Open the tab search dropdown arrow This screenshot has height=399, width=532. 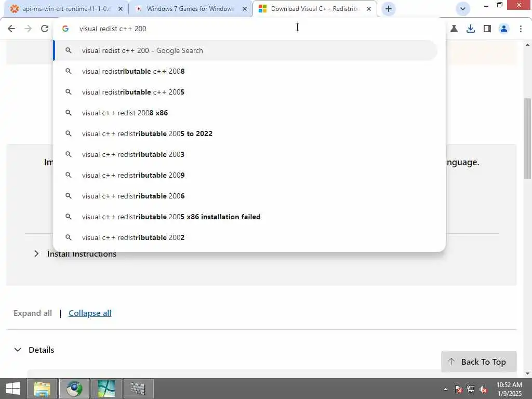[x=463, y=9]
